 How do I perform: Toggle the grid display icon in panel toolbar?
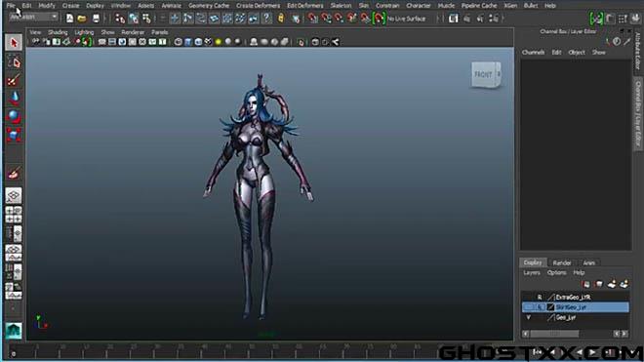click(101, 42)
